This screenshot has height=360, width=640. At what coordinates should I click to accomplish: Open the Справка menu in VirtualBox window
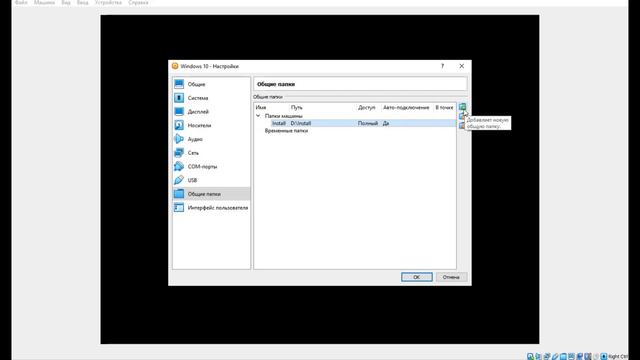(138, 2)
